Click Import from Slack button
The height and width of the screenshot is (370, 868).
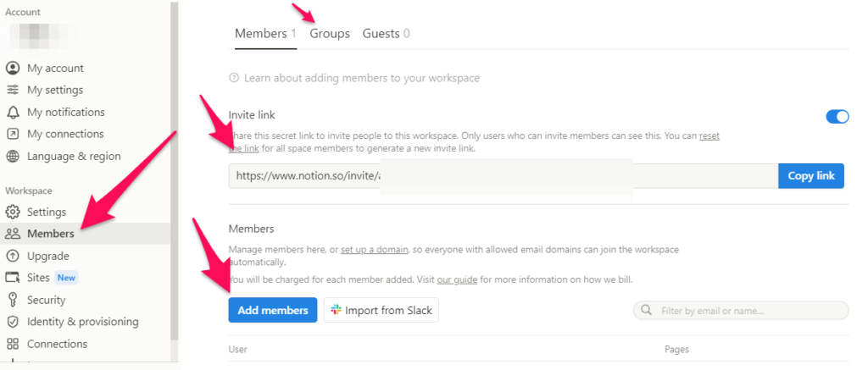(381, 311)
